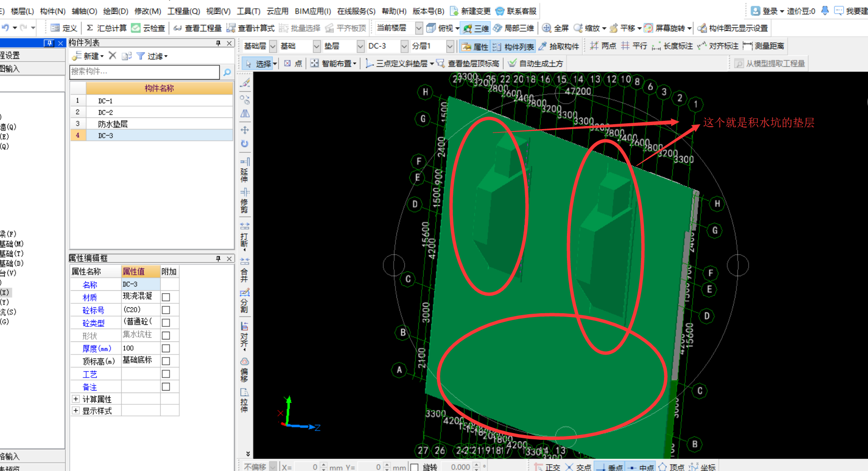
Task: Select 拾取构件 pick component tool
Action: tap(558, 46)
